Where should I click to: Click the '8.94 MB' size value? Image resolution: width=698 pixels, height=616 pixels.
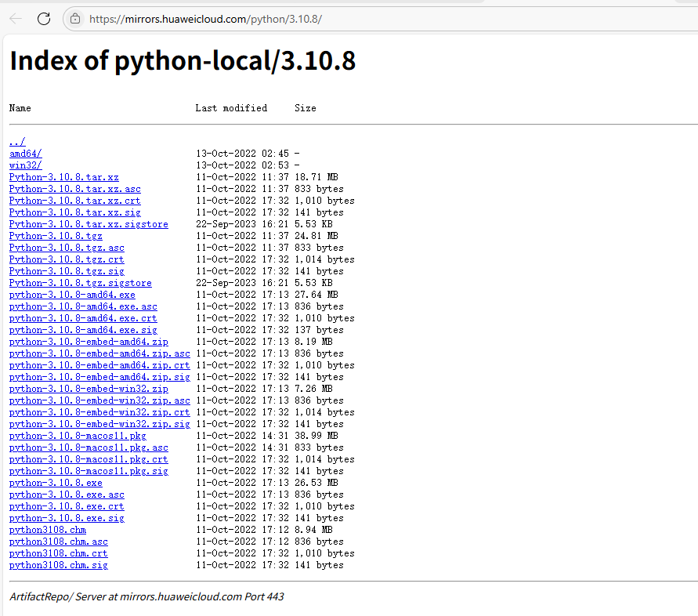(314, 530)
